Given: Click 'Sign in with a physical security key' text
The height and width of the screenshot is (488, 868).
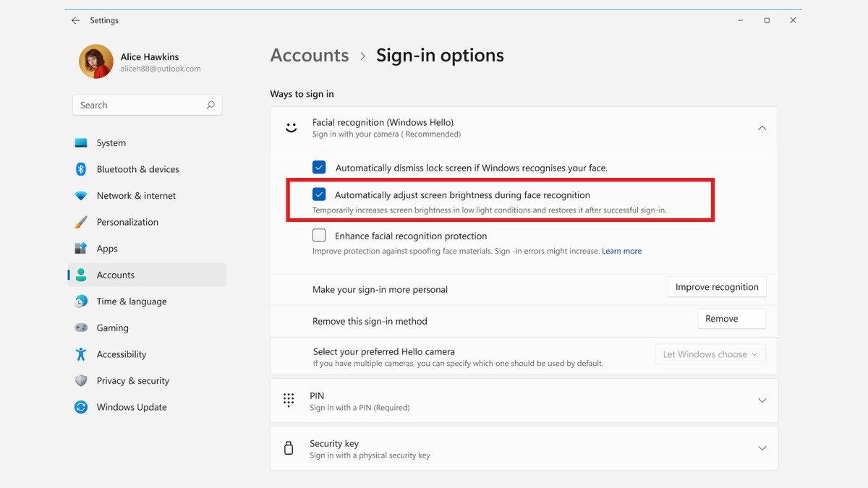Looking at the screenshot, I should [370, 455].
